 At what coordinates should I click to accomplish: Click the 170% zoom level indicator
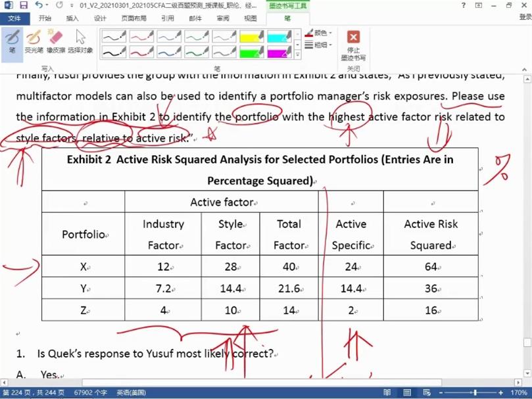pos(518,393)
